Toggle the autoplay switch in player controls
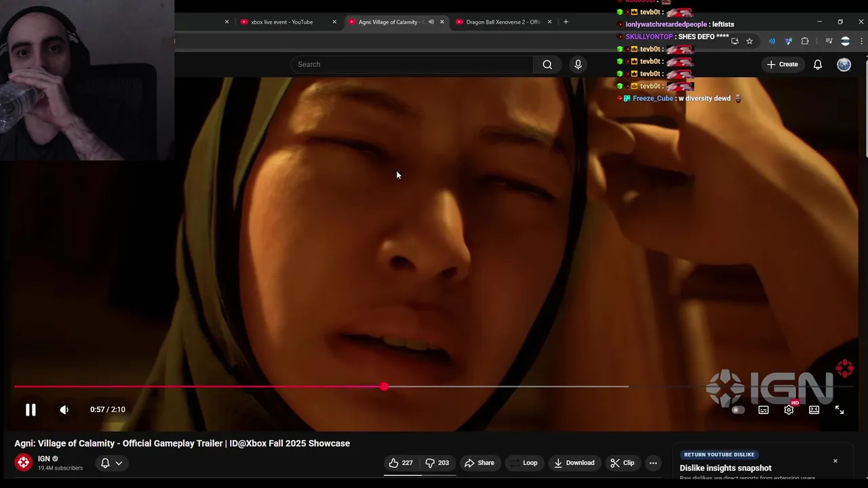 pos(738,409)
